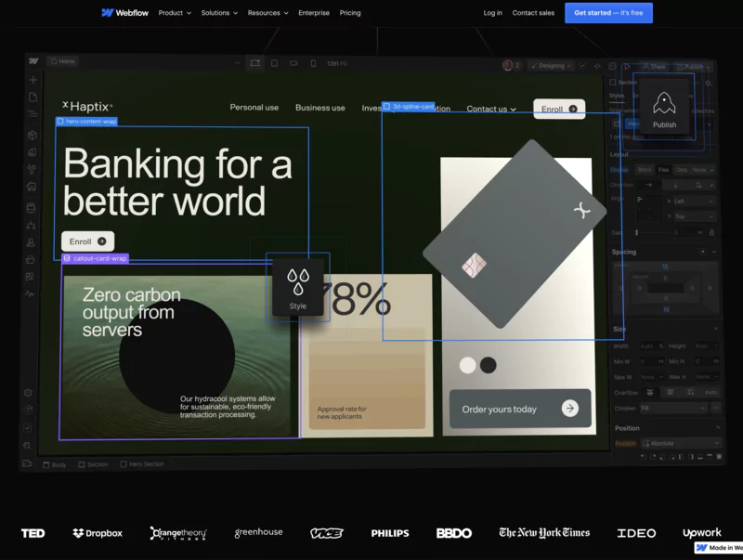
Task: Click the Share button in Designer
Action: (x=654, y=67)
